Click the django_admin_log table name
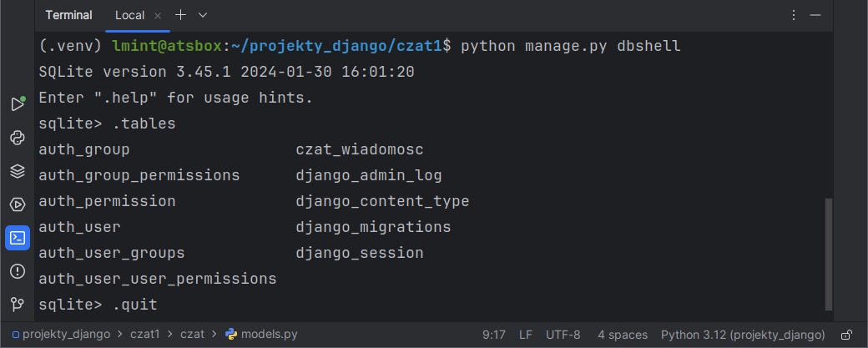 (x=369, y=176)
